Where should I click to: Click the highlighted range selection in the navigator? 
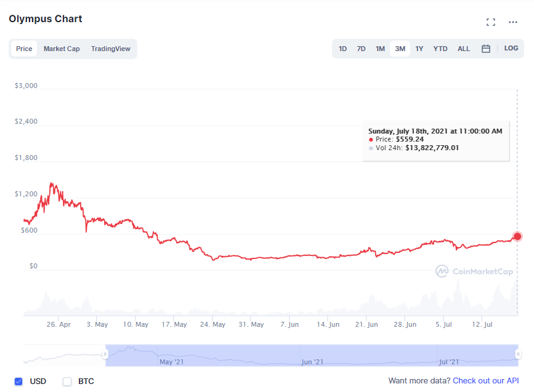pyautogui.click(x=312, y=355)
